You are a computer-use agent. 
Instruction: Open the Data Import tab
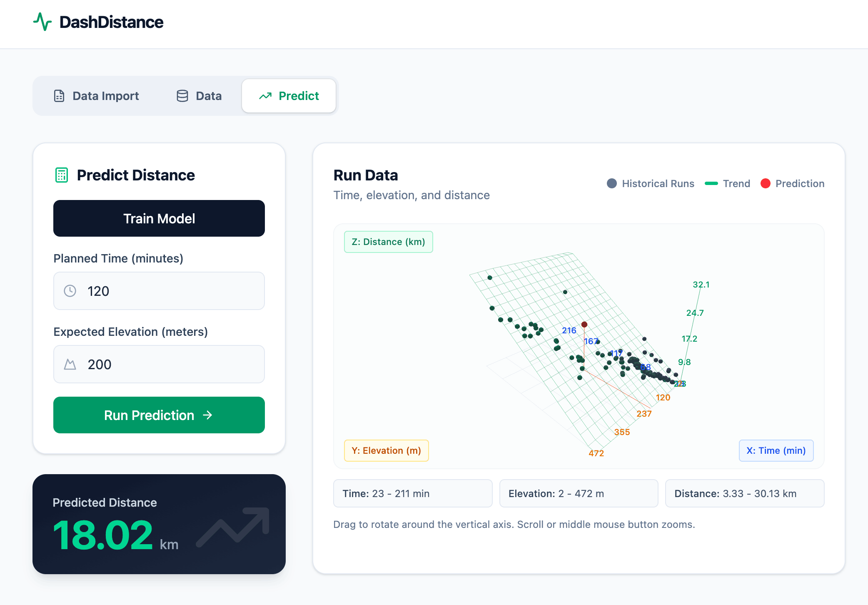97,96
